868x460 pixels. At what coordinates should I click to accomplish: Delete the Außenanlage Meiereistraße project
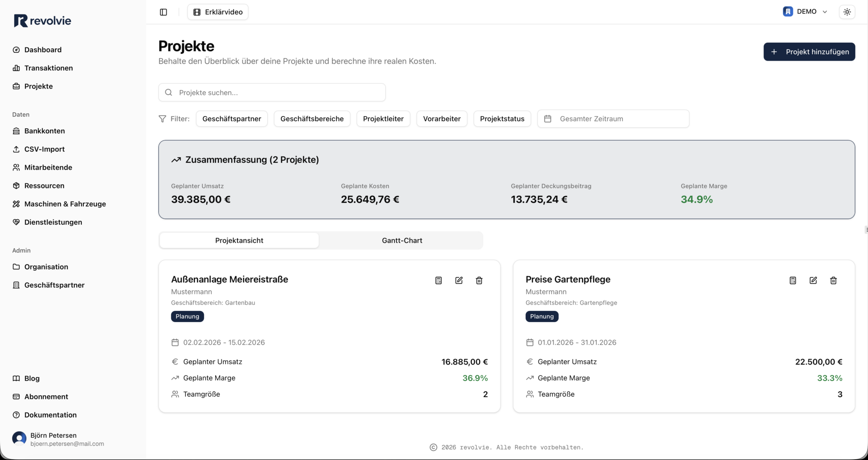[479, 281]
